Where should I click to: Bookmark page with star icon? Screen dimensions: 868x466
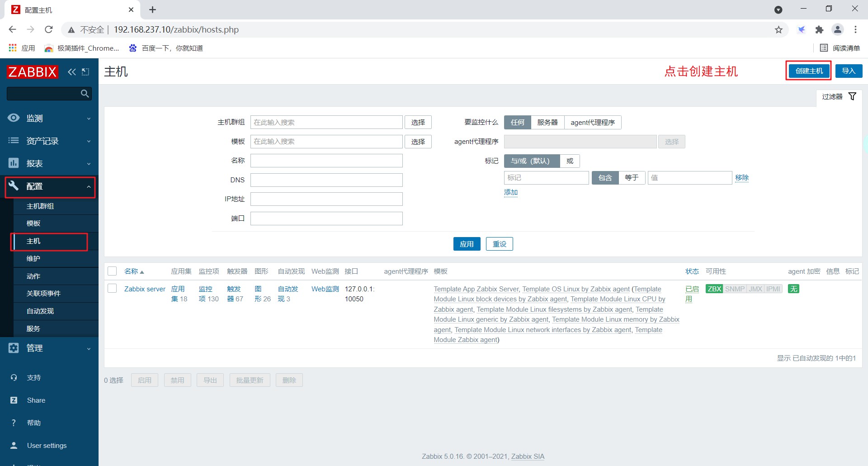(778, 30)
